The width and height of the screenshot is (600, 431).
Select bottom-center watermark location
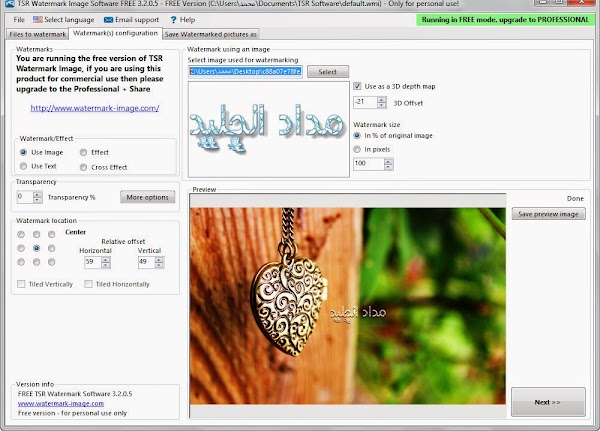click(x=36, y=262)
